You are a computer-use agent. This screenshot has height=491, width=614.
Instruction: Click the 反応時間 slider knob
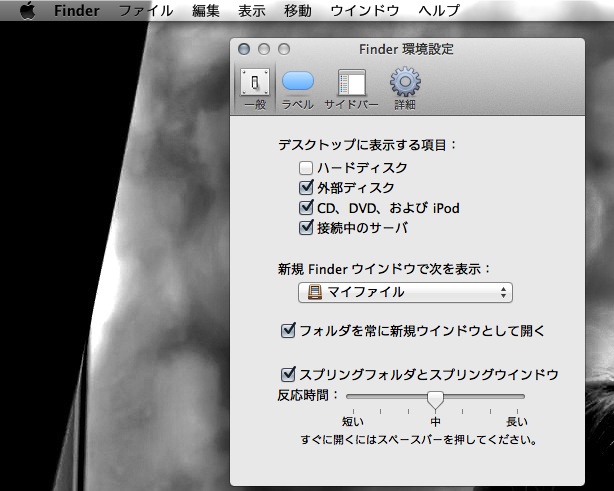(x=435, y=399)
